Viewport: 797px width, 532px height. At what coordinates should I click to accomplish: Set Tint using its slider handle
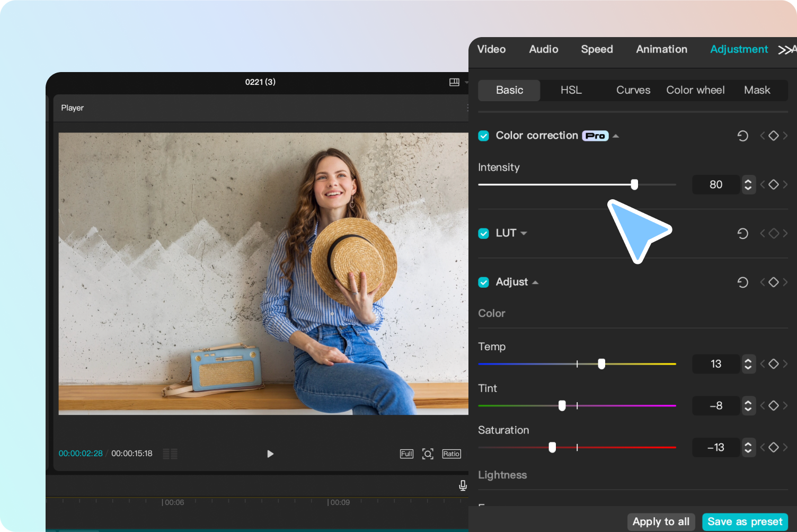[562, 405]
